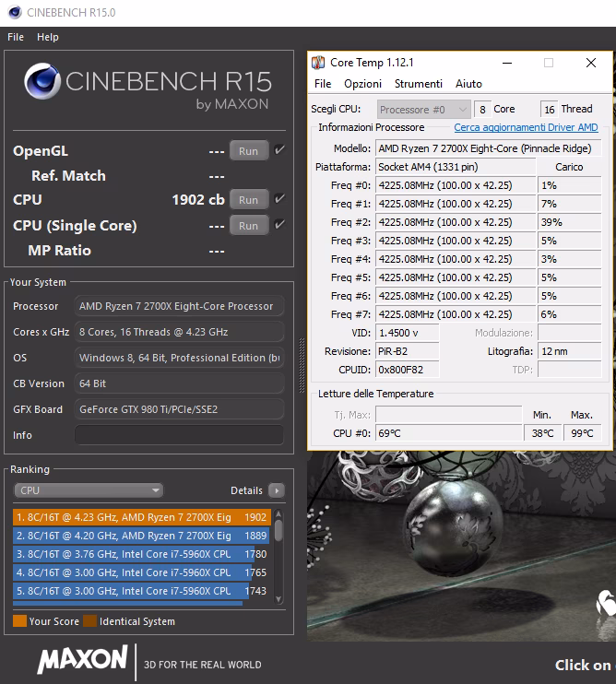Click the CPUID 0x800F82 value
Viewport: 616px width, 684px height.
coord(407,370)
